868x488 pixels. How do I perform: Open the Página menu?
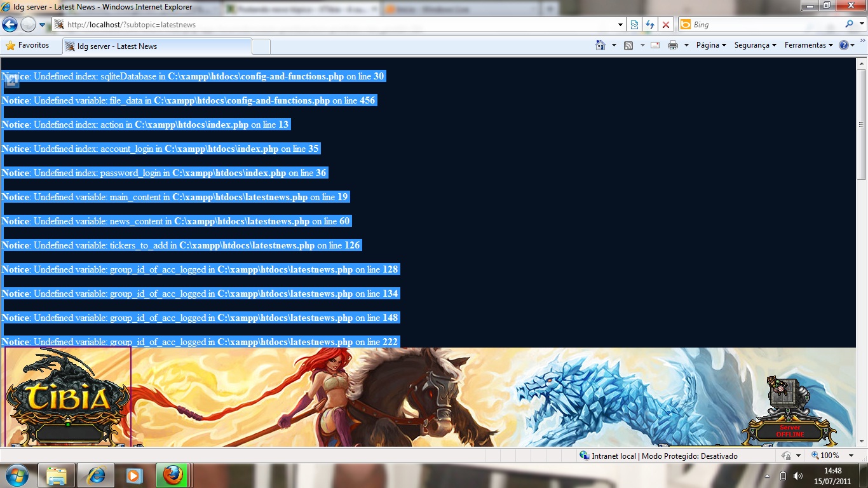(x=711, y=45)
